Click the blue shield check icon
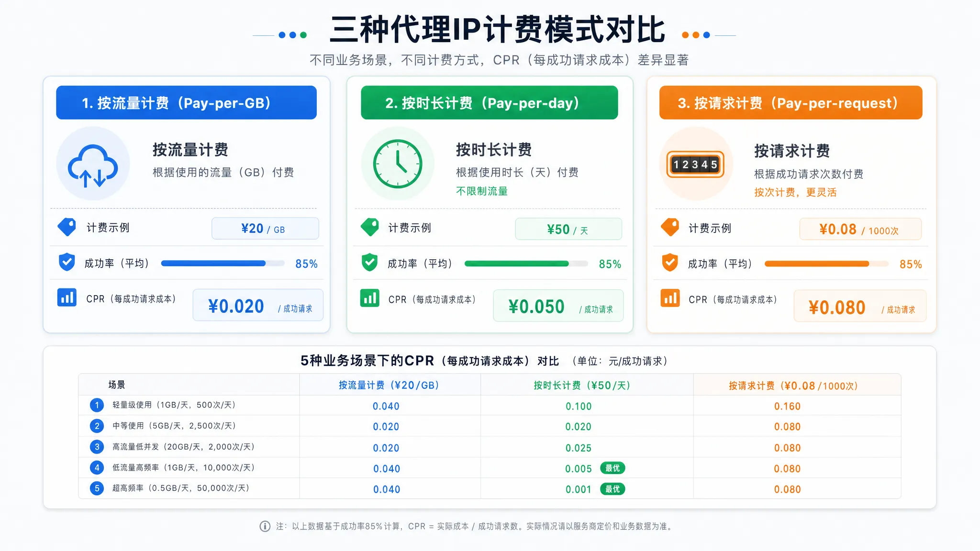This screenshot has height=551, width=980. (x=67, y=262)
